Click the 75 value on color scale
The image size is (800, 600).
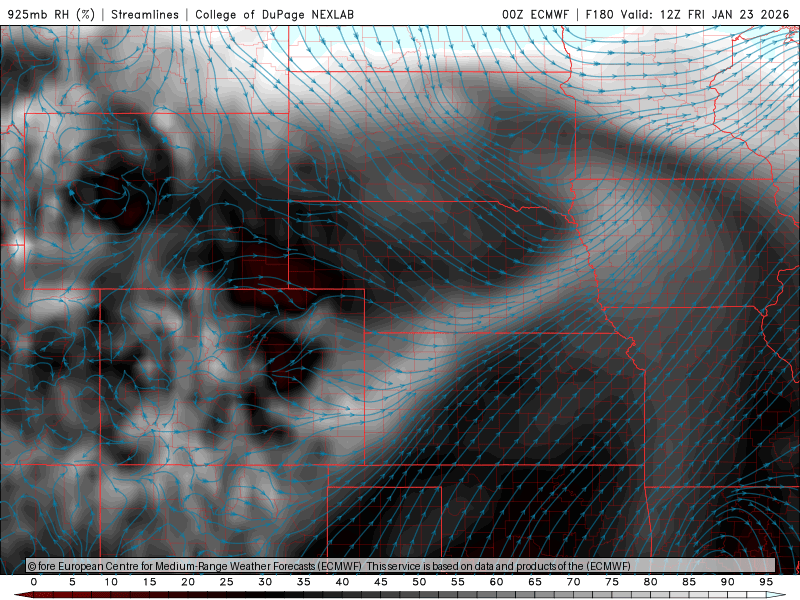click(612, 582)
